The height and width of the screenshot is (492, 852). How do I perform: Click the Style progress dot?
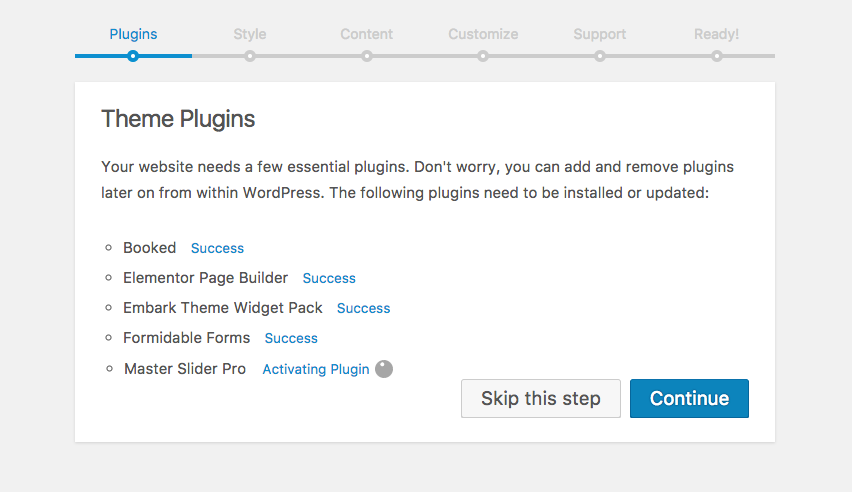[x=250, y=56]
